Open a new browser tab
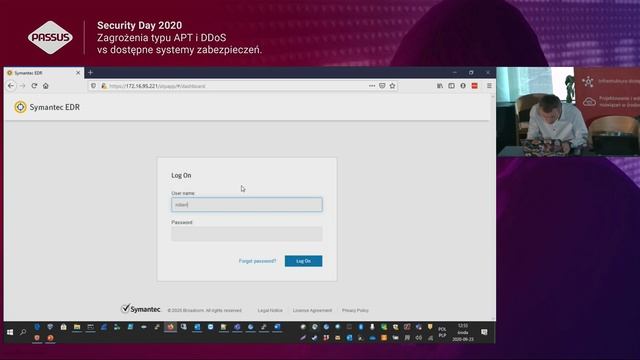The image size is (640, 360). 91,73
